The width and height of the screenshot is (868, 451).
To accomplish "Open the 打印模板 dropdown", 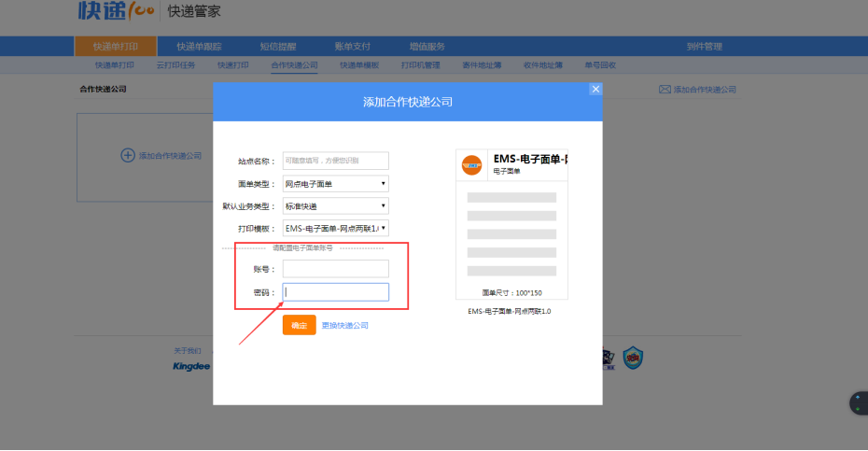I will coord(336,228).
